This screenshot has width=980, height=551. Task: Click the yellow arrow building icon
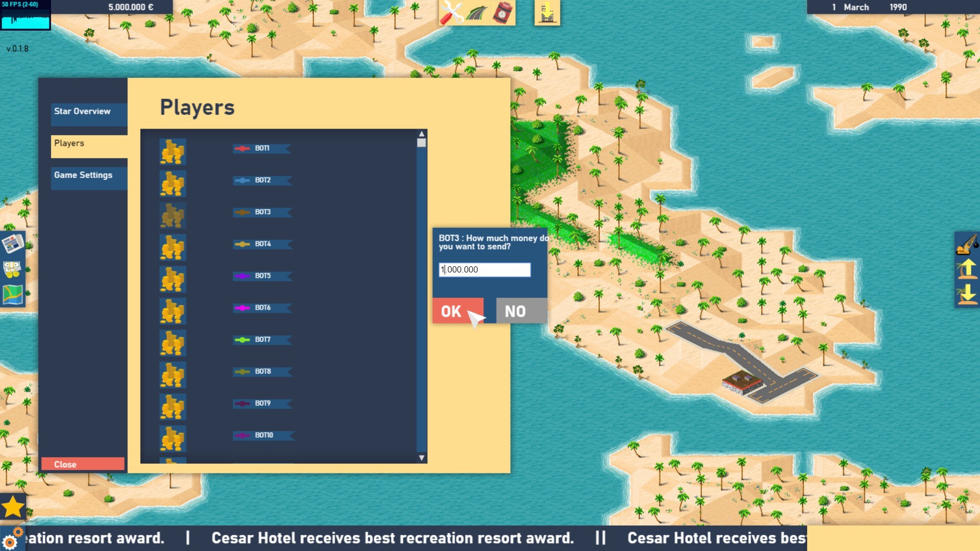pos(547,13)
